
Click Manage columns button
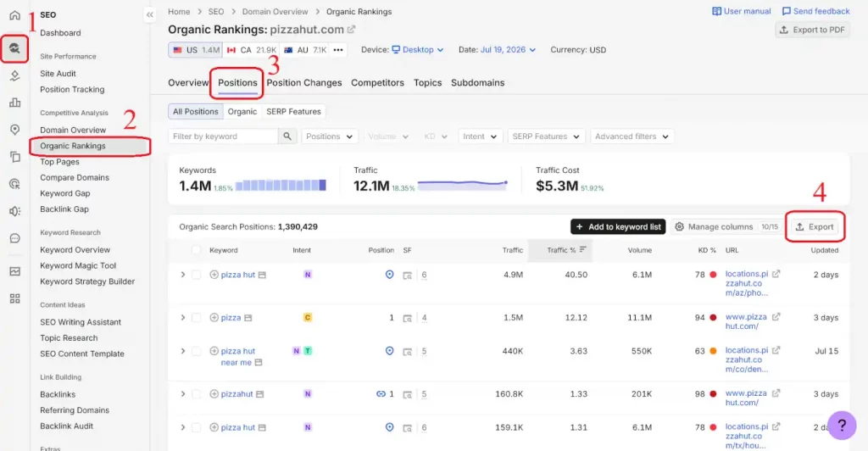[x=726, y=227]
